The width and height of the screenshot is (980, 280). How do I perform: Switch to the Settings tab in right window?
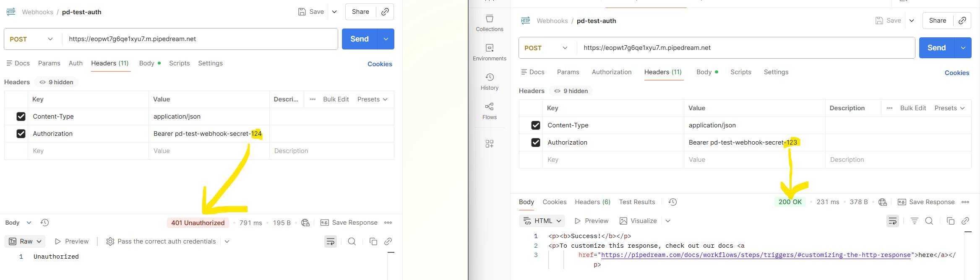(x=776, y=72)
